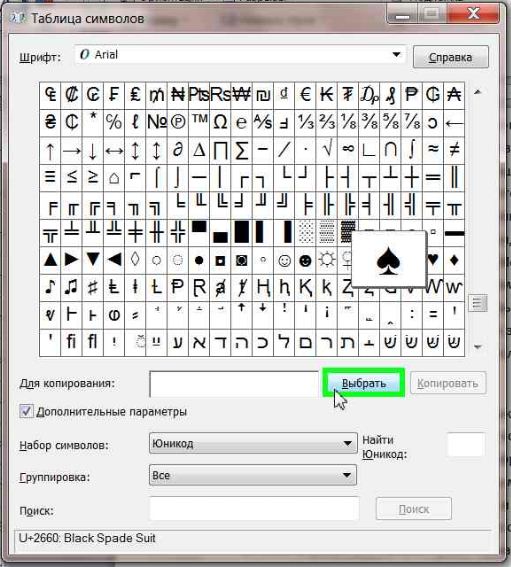Click the Выбрать button
The width and height of the screenshot is (511, 567).
pos(364,383)
